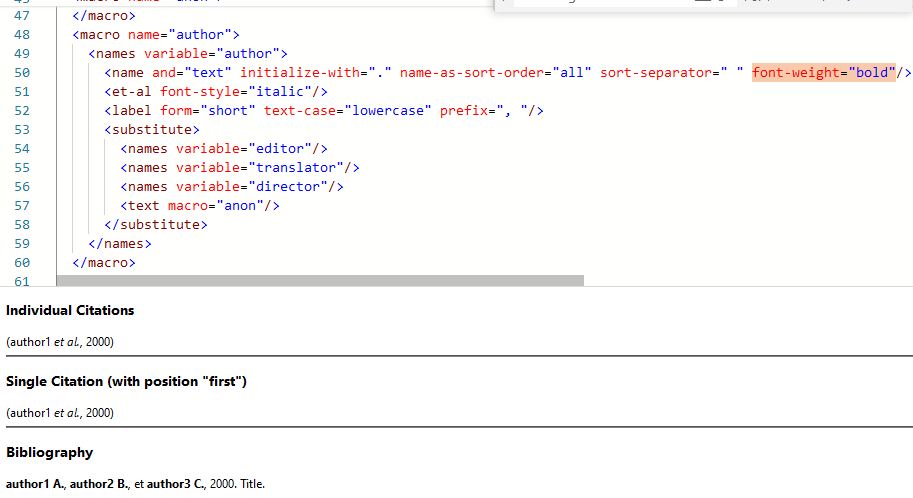Click the citation under Individual Citations
Image resolution: width=913 pixels, height=498 pixels.
tap(60, 342)
